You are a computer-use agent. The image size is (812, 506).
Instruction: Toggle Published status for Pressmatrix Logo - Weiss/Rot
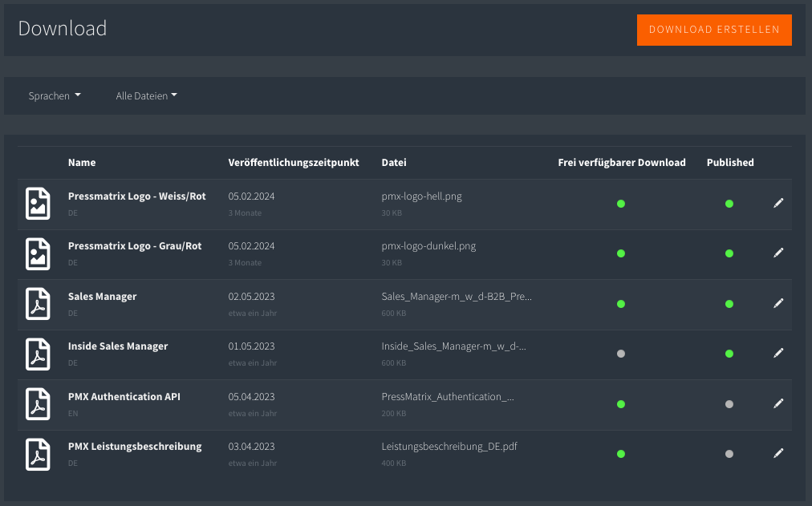coord(729,204)
